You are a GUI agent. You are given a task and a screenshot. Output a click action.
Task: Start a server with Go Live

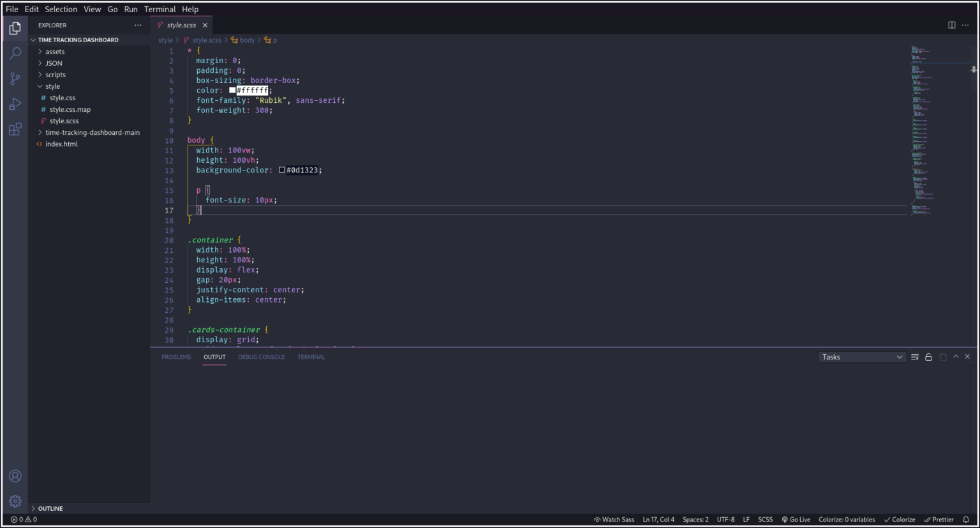tap(796, 519)
